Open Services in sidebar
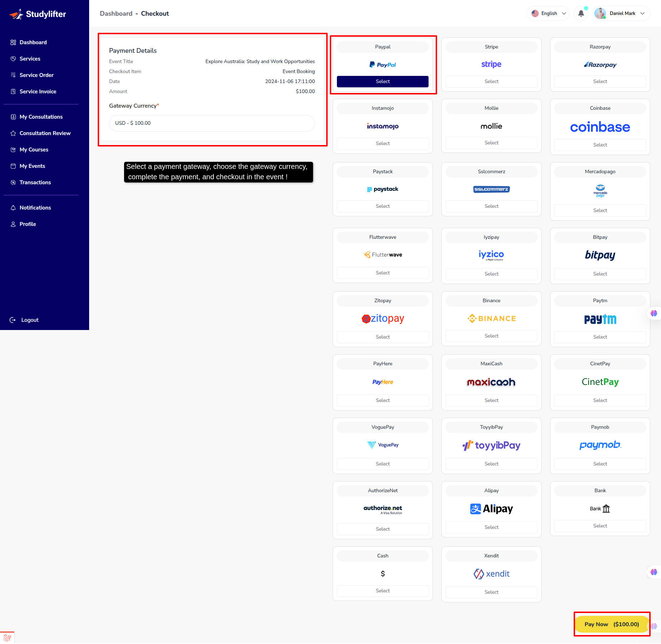Viewport: 661px width, 644px height. (30, 59)
